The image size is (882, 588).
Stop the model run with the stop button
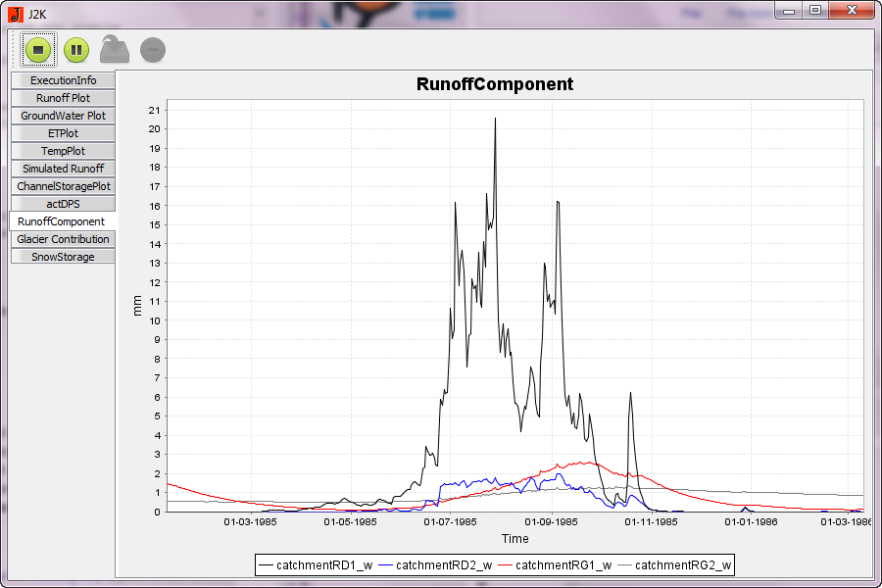point(38,49)
